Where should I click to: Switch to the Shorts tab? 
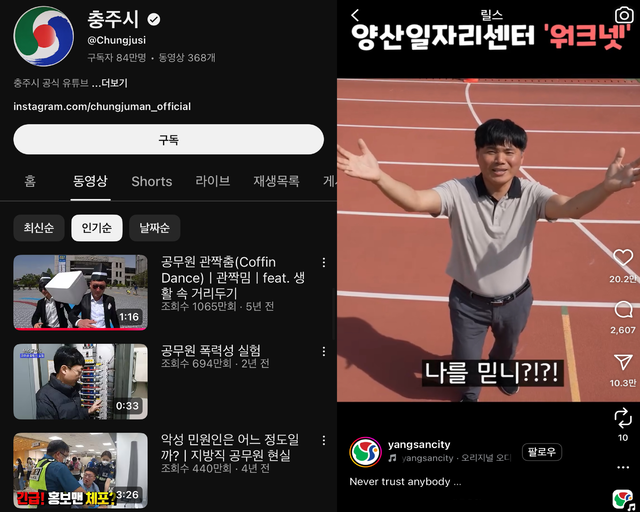coord(152,181)
